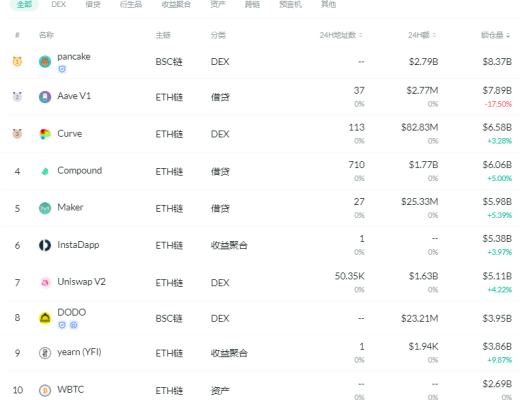Image resolution: width=520 pixels, height=400 pixels.
Task: Click the Aave V1 logo icon
Action: click(45, 97)
